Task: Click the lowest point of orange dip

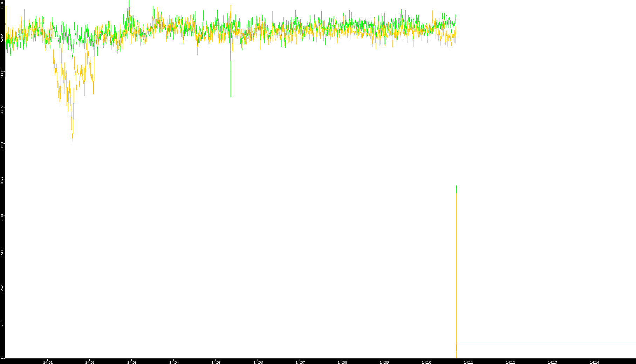Action: click(x=72, y=142)
